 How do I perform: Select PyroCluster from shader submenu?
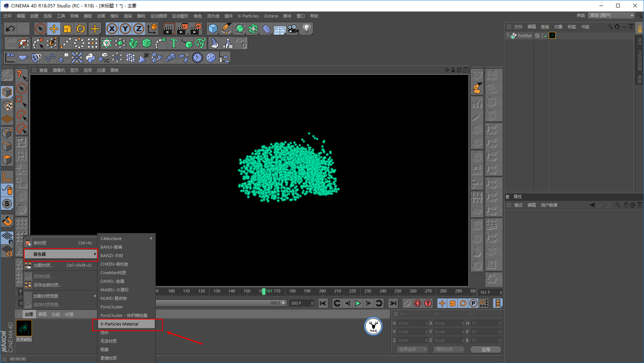click(127, 307)
